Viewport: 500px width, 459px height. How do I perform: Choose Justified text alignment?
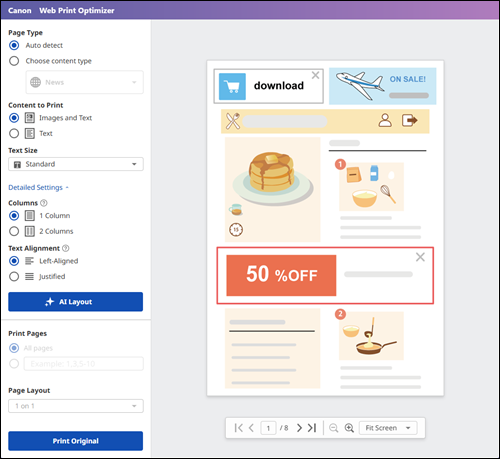14,276
